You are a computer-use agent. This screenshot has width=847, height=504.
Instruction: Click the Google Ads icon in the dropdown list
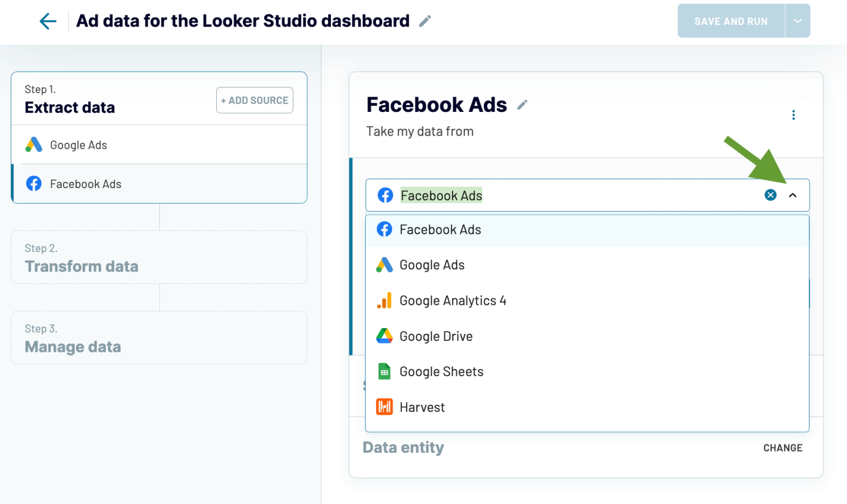click(x=384, y=265)
